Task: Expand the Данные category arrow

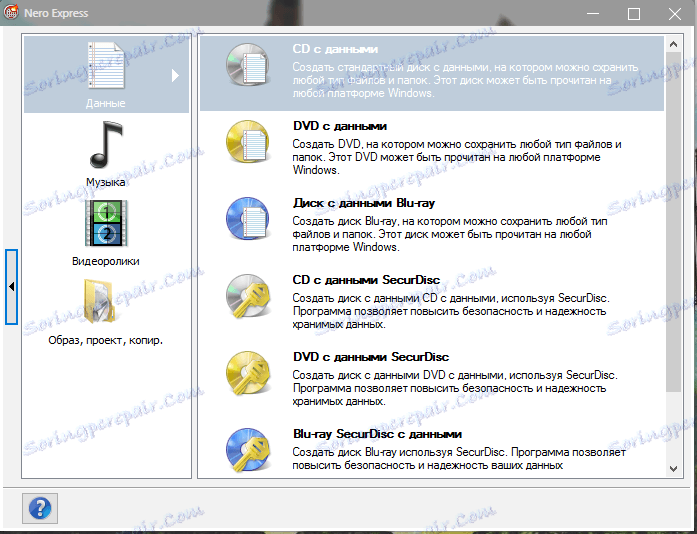Action: pyautogui.click(x=175, y=75)
